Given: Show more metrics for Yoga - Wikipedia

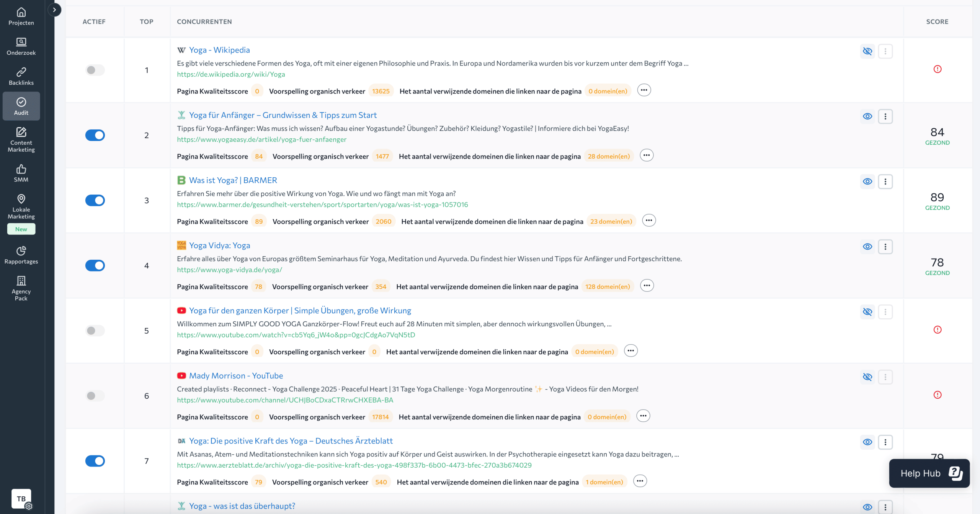Looking at the screenshot, I should (644, 90).
